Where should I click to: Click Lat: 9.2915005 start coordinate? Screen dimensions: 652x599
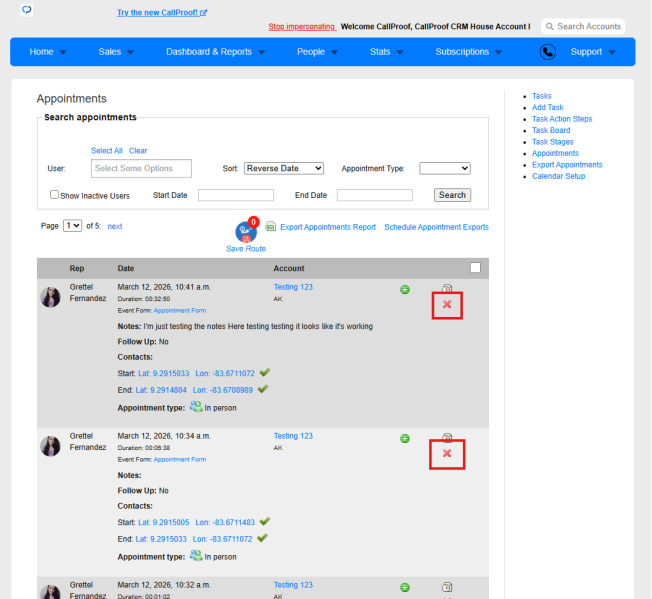(163, 522)
